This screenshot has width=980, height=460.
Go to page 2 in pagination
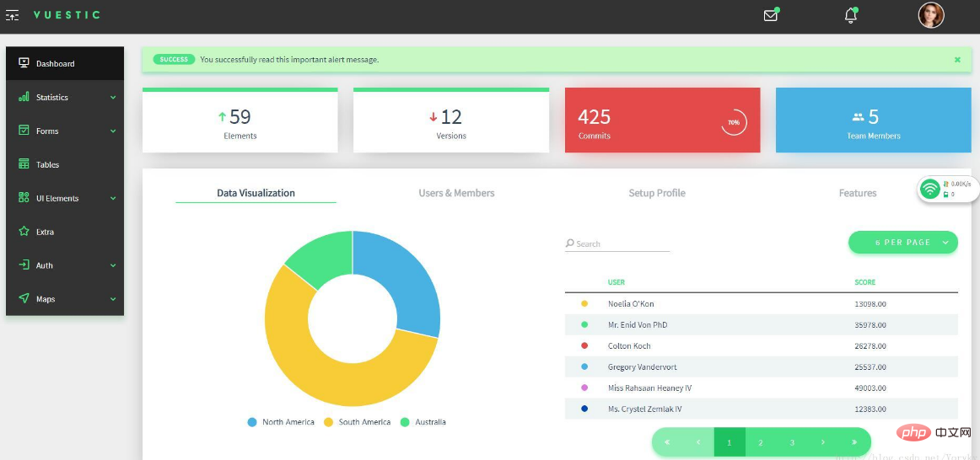coord(761,442)
